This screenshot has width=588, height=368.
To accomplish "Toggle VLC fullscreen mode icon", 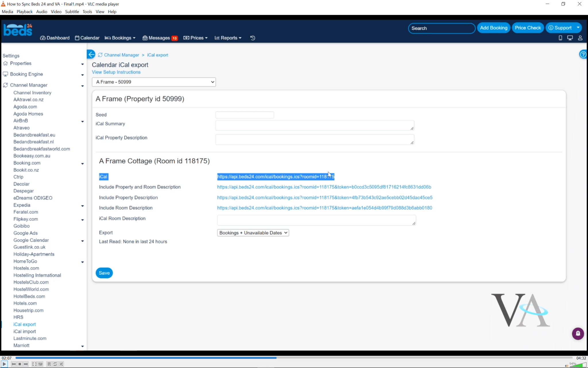I will pyautogui.click(x=34, y=364).
